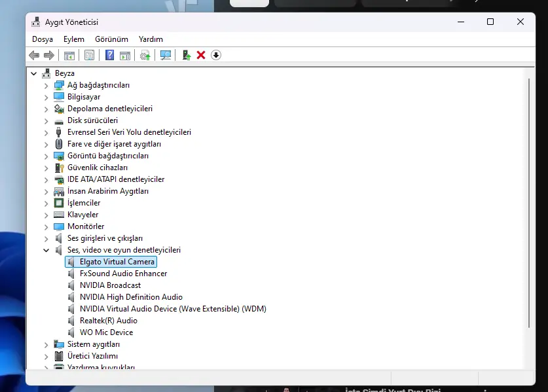Collapse Ses, video ve oyun denetleyicileri
This screenshot has height=392, width=548.
tap(46, 250)
